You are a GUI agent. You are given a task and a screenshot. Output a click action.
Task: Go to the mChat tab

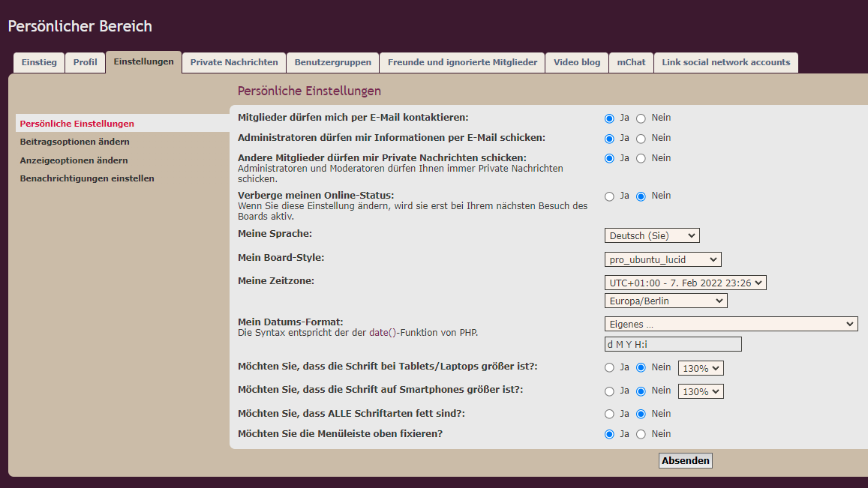point(631,62)
